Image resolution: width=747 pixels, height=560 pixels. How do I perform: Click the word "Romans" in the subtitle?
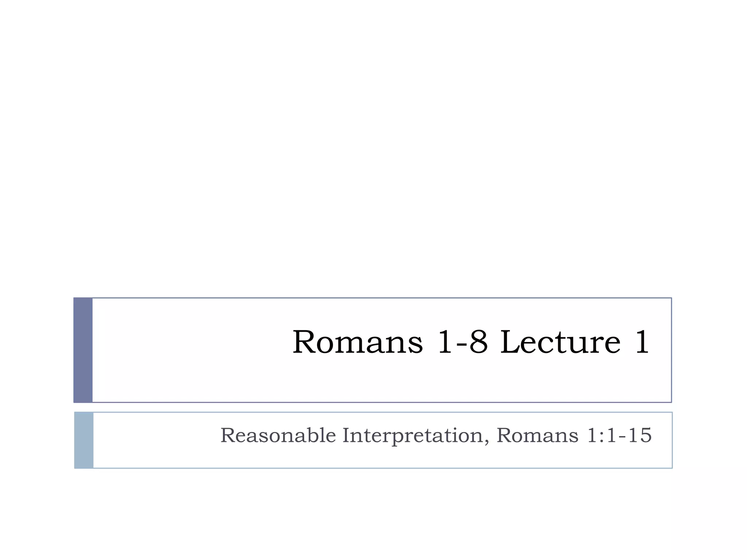(x=537, y=435)
